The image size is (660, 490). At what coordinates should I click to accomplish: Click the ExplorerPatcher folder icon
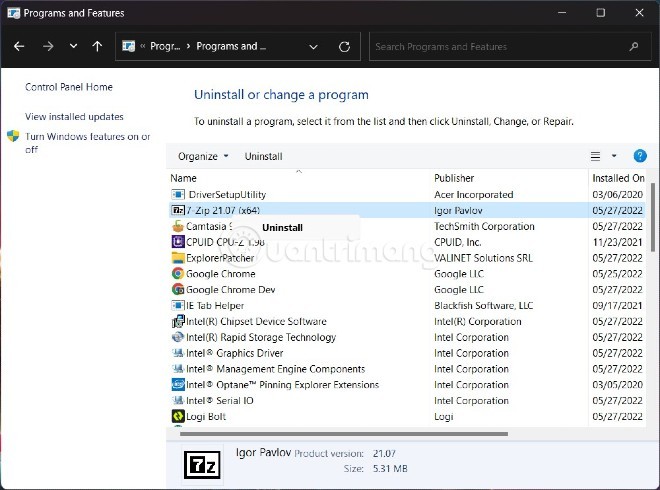[x=178, y=258]
